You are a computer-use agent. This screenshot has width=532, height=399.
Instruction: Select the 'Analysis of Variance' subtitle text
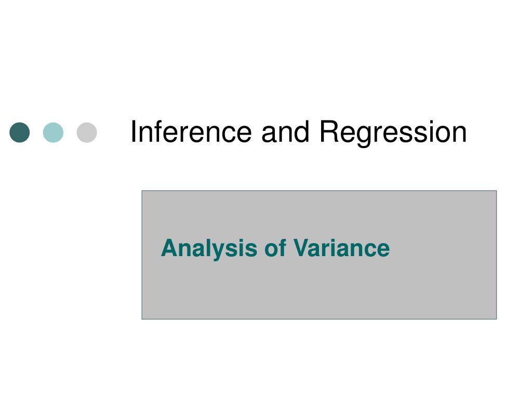point(275,249)
